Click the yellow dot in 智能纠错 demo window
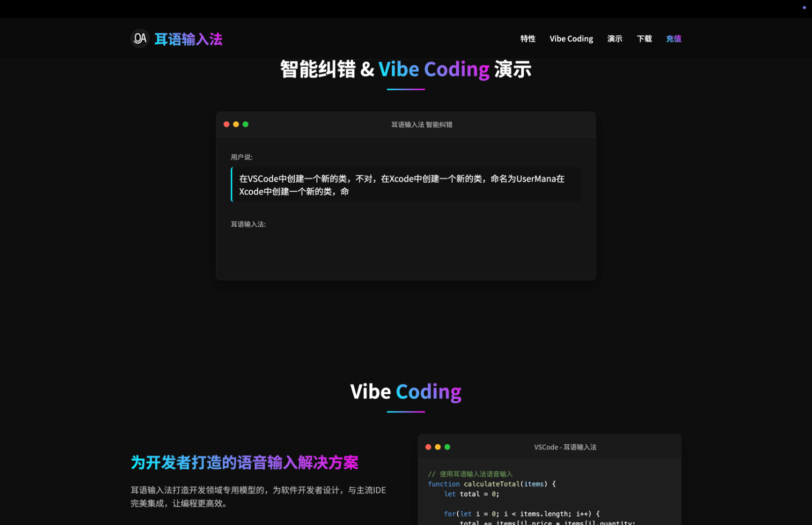812x525 pixels. tap(236, 124)
